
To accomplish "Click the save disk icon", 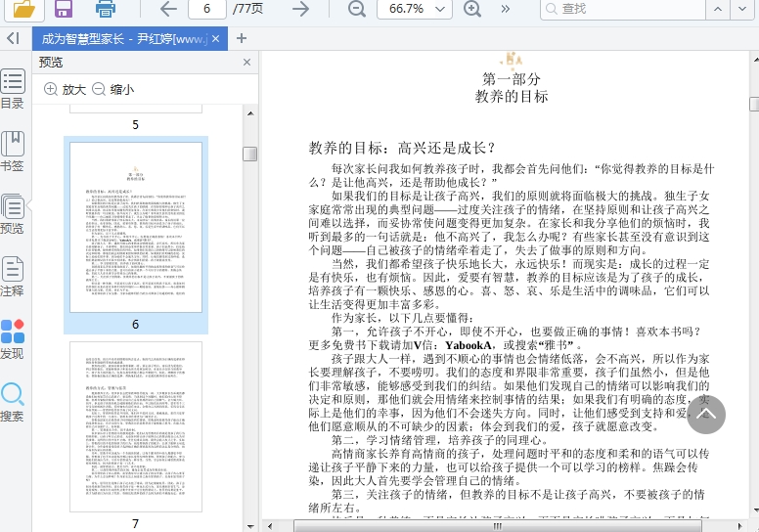I will (64, 9).
